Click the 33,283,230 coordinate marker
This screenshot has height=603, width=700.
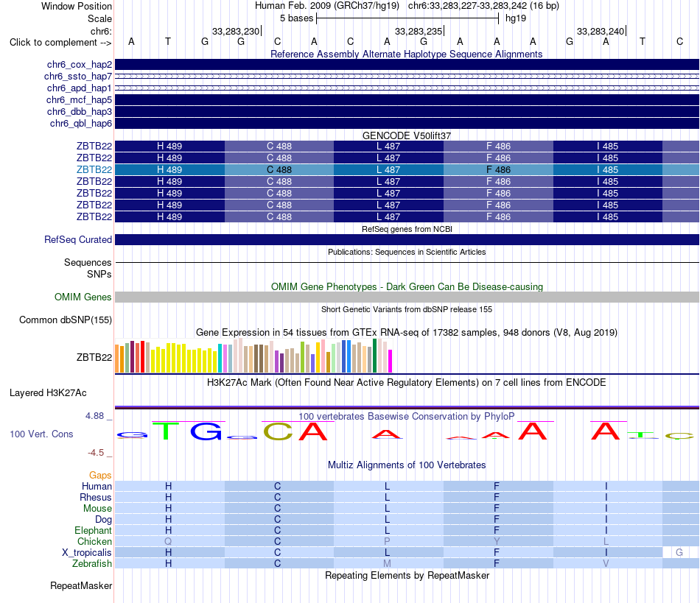237,31
